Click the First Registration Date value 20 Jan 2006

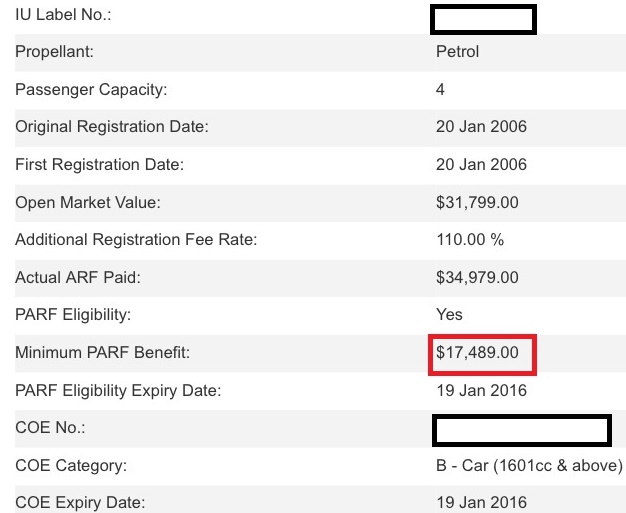click(481, 164)
